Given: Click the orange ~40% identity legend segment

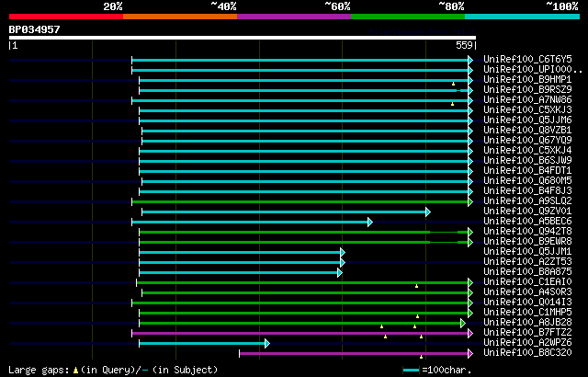Looking at the screenshot, I should click(180, 17).
